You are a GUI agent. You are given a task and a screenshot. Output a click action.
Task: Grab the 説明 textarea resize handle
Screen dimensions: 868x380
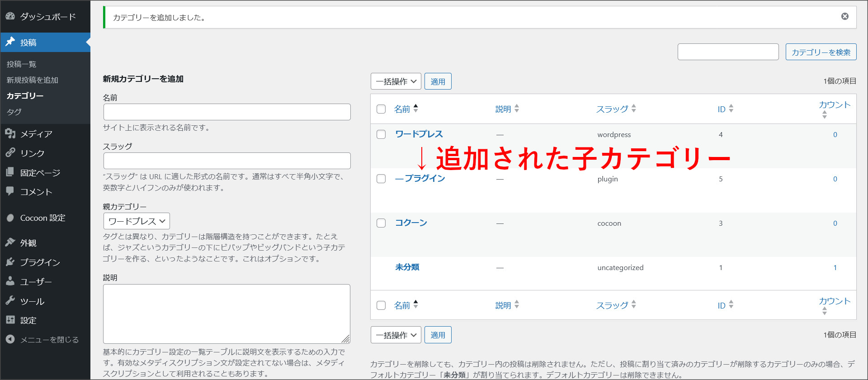coord(346,339)
